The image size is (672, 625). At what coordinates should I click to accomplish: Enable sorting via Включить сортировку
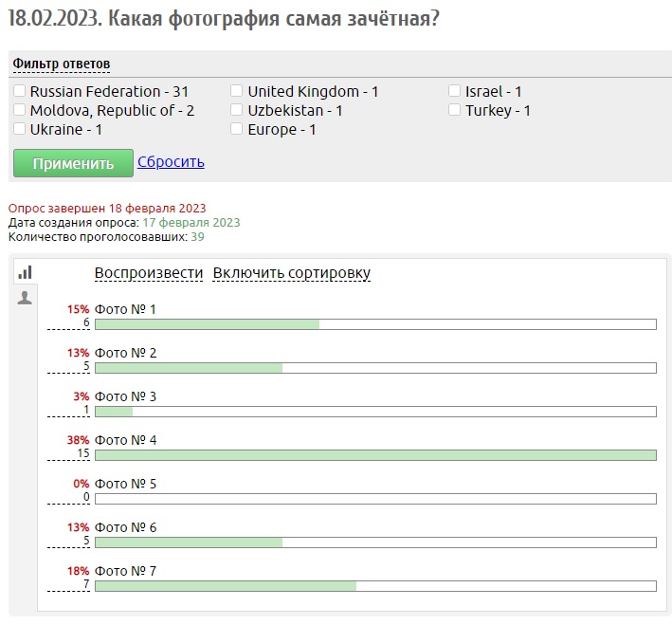pyautogui.click(x=291, y=273)
